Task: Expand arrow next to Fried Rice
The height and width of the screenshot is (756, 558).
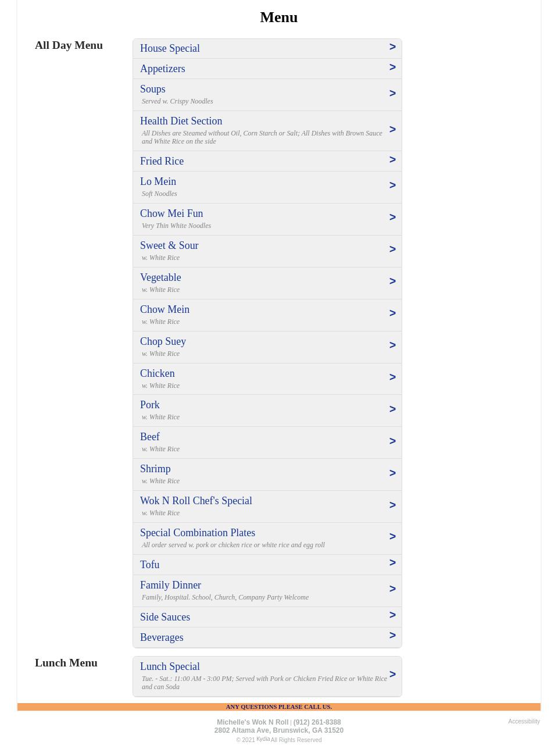Action: (x=392, y=160)
